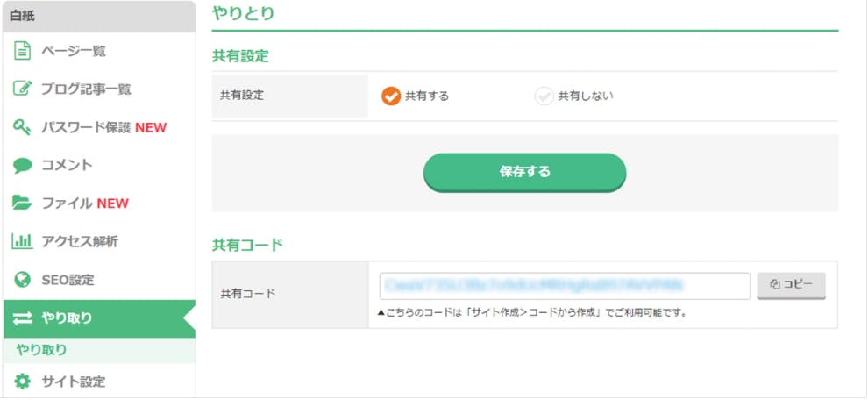Viewport: 868px width, 400px height.
Task: Click the SEO settings globe icon
Action: tap(22, 280)
